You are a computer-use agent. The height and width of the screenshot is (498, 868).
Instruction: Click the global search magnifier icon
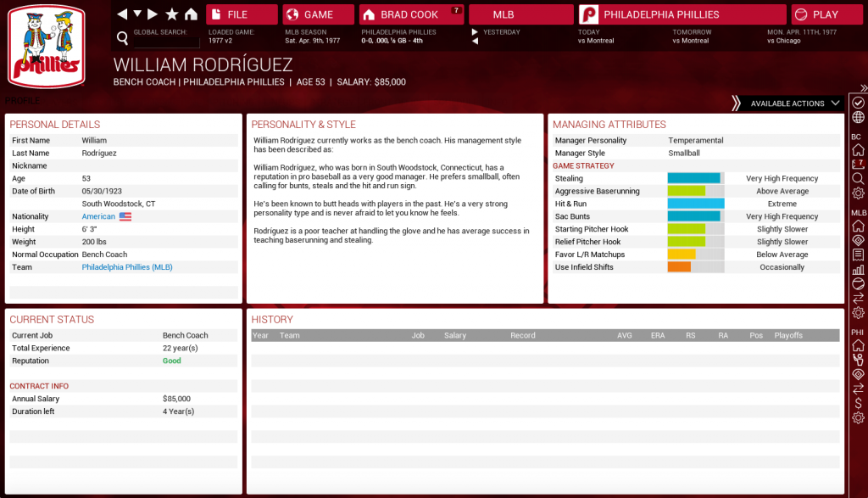point(122,37)
